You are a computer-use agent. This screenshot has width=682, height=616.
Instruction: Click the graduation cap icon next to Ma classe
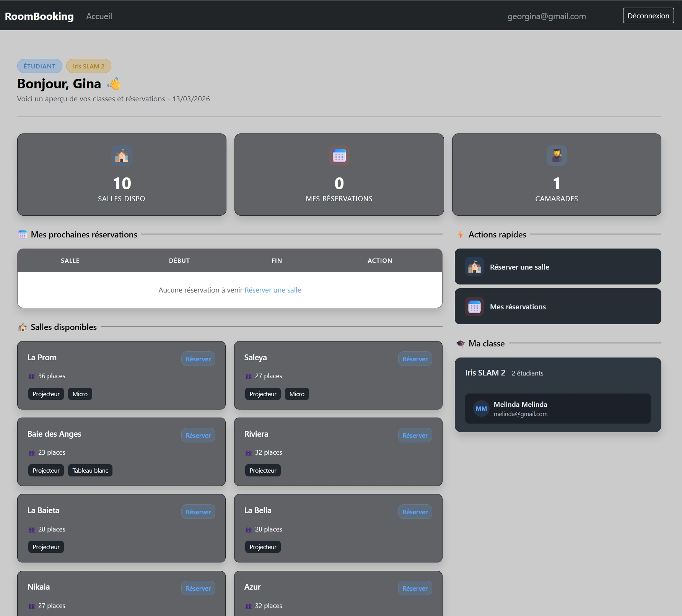(x=461, y=344)
